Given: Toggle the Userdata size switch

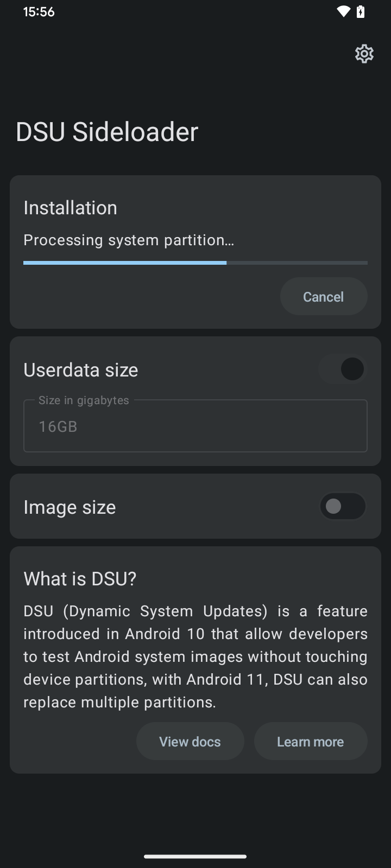Looking at the screenshot, I should tap(343, 369).
